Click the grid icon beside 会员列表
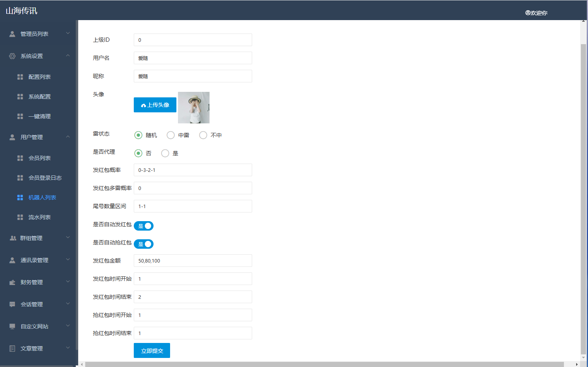Viewport: 588px width, 367px height. point(20,158)
